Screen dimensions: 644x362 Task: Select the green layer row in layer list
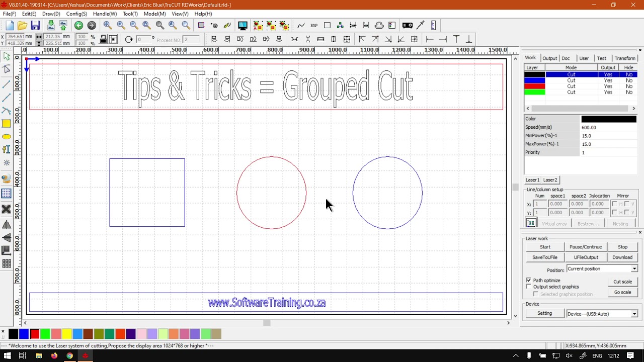click(581, 93)
